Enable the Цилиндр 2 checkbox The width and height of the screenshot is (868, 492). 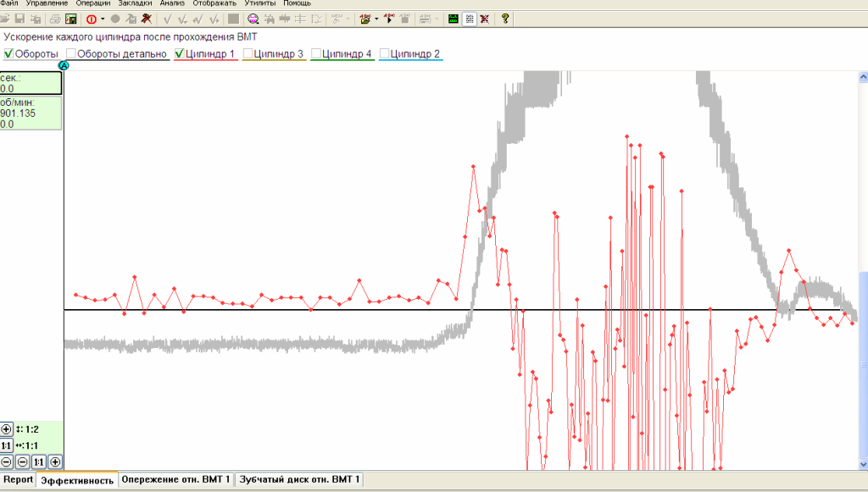(385, 54)
